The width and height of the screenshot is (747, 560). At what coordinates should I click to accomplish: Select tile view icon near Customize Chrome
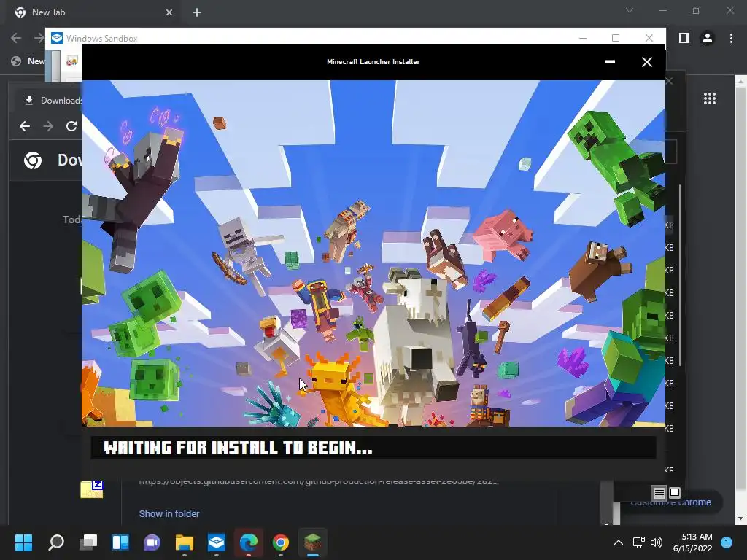(675, 493)
